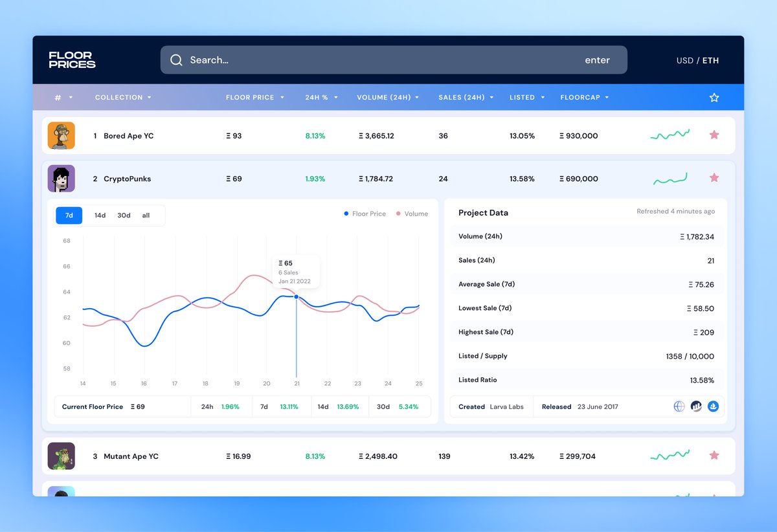Click Mutant Ape YC listed 13.42%
The image size is (777, 532).
pos(522,456)
